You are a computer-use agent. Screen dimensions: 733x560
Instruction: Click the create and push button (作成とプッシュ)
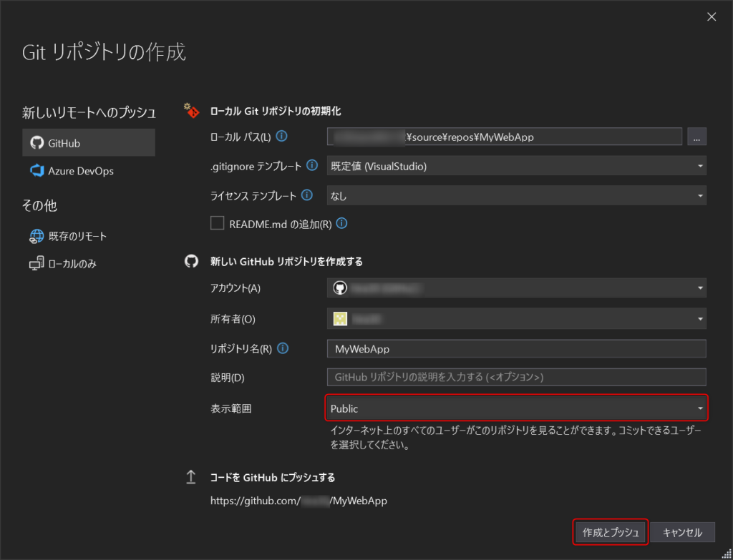[610, 532]
